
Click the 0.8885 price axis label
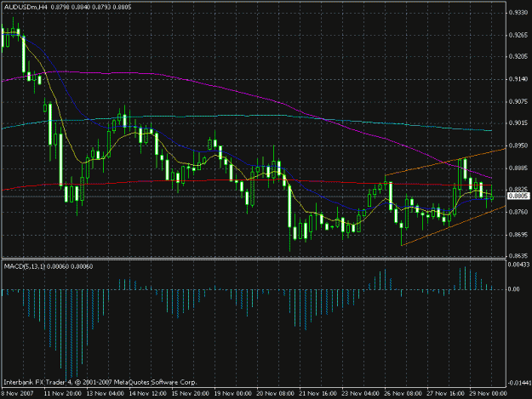518,168
